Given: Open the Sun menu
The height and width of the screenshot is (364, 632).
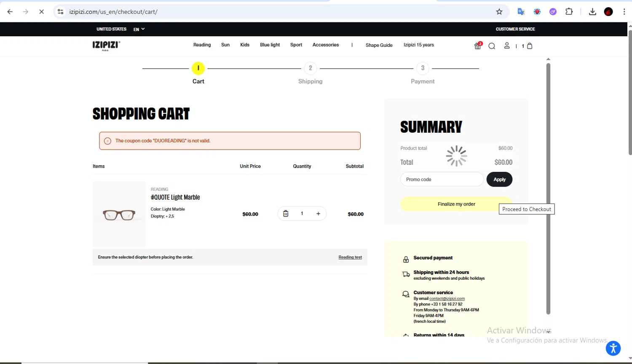Looking at the screenshot, I should click(x=225, y=45).
